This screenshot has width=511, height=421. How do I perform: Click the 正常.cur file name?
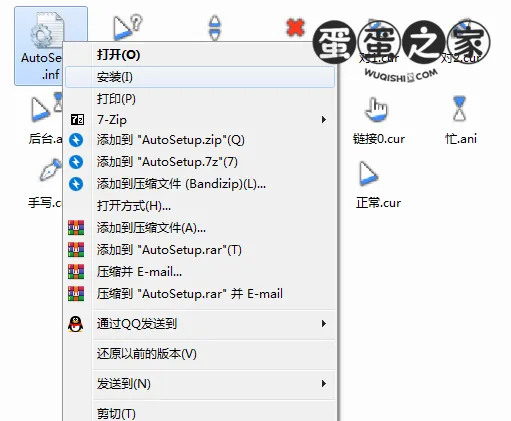tap(378, 203)
